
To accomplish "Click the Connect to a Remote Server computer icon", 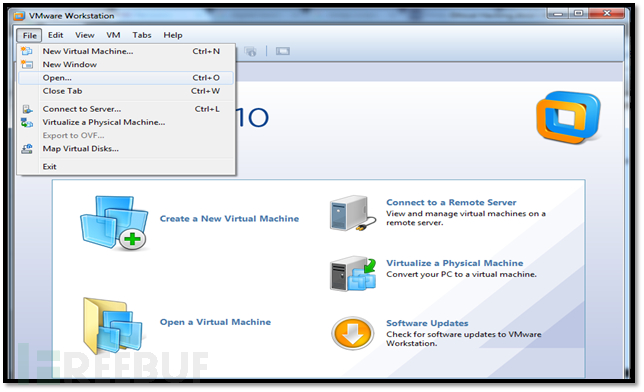I will [x=352, y=213].
